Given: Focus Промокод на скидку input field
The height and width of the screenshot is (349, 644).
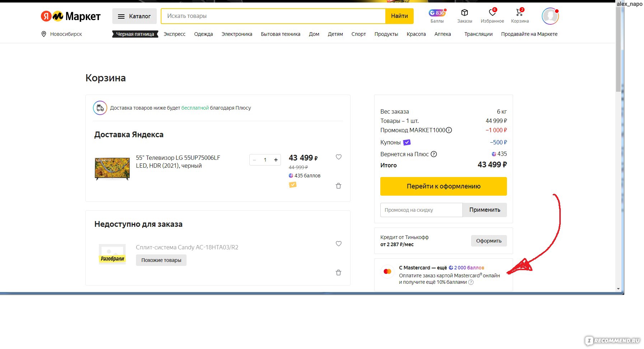Looking at the screenshot, I should pos(422,210).
